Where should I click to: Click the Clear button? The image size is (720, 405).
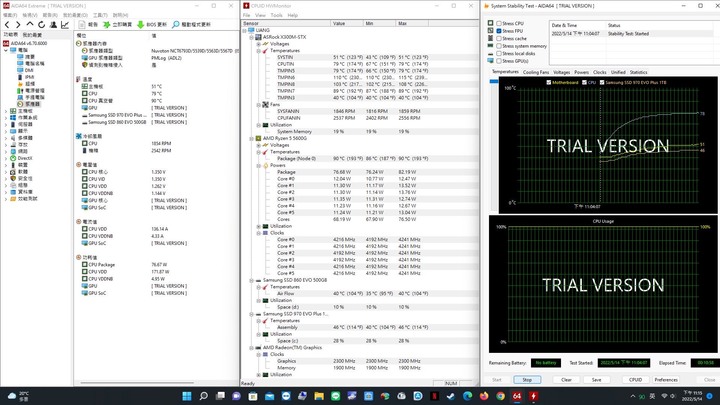[x=566, y=380]
